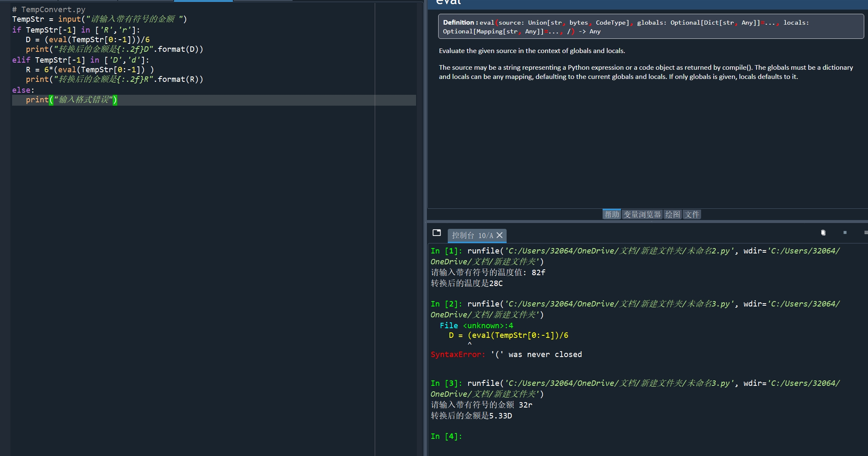Show the 绘图 plots tab
Screen dimensions: 868x456
(672, 214)
